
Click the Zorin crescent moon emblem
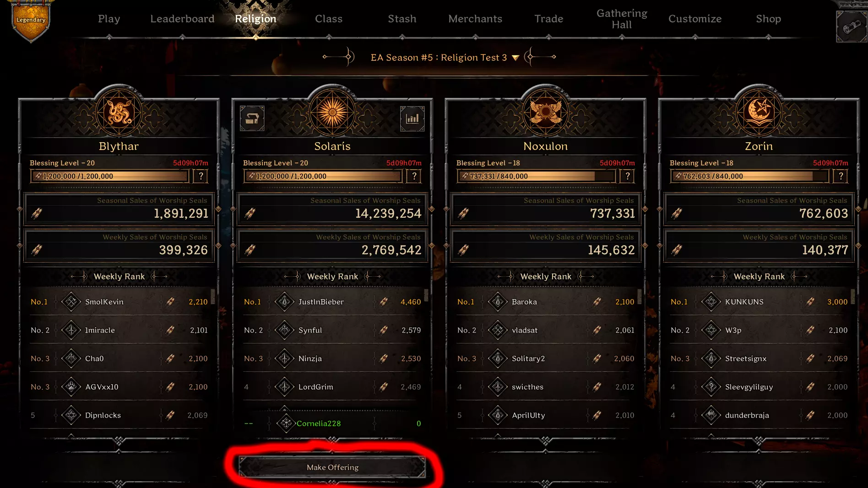pos(759,113)
